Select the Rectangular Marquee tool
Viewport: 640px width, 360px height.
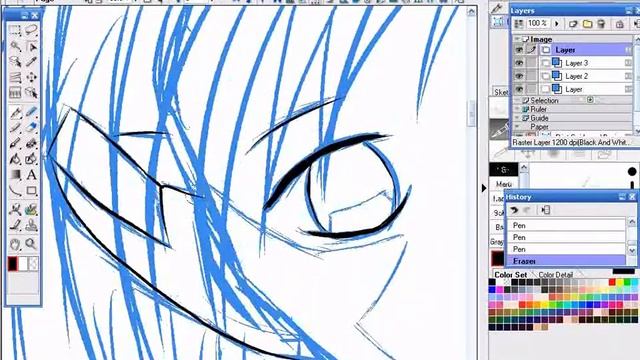[15, 31]
